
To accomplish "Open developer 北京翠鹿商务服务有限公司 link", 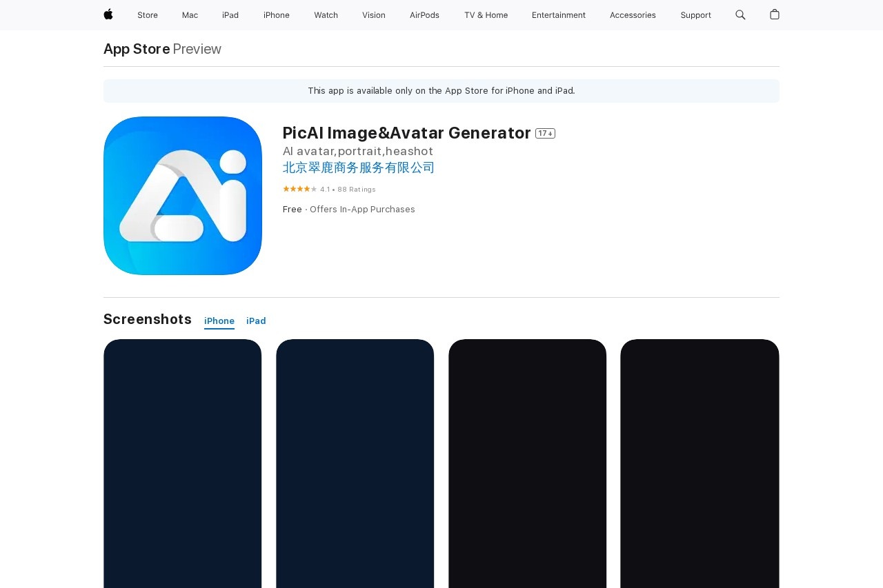I will click(x=359, y=168).
